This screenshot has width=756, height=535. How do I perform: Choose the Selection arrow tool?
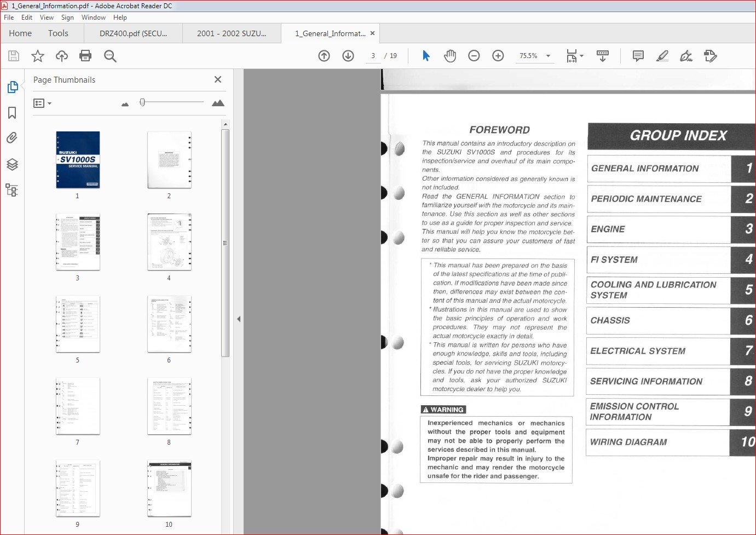426,56
